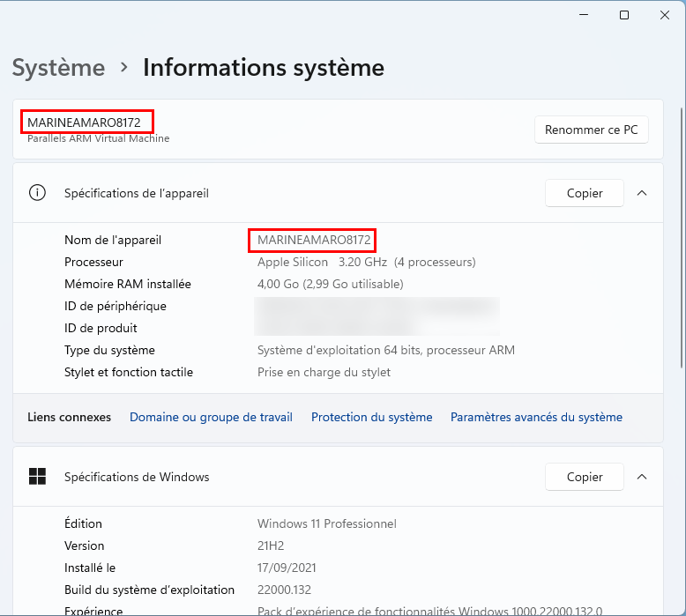Maximize the settings window
The image size is (686, 616).
pos(624,15)
